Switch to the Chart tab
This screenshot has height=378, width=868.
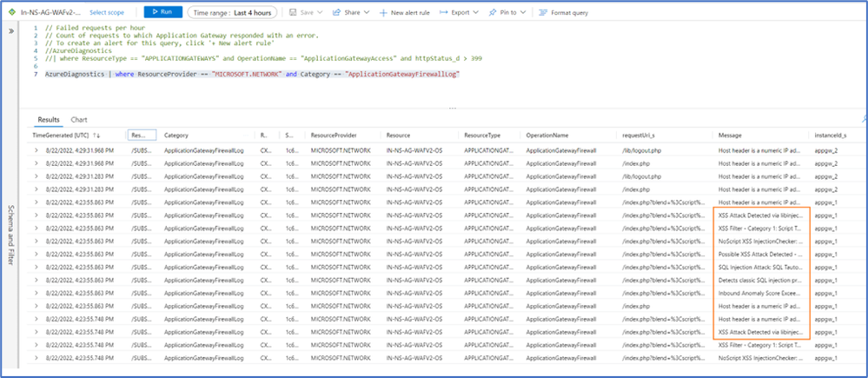[78, 120]
